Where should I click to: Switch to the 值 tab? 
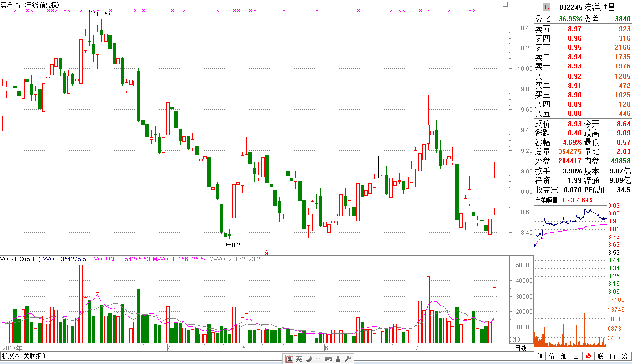(612, 356)
